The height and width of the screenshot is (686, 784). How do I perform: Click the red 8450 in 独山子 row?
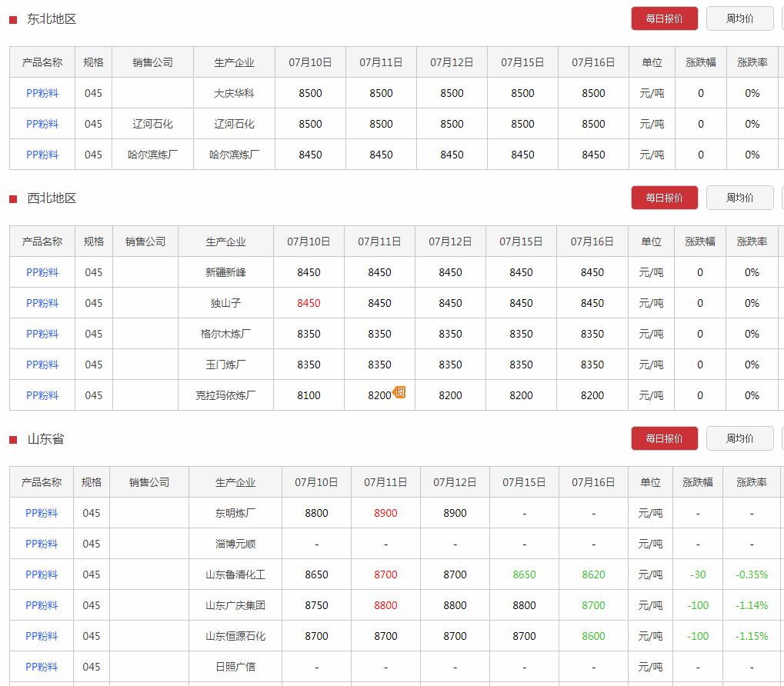tap(309, 303)
